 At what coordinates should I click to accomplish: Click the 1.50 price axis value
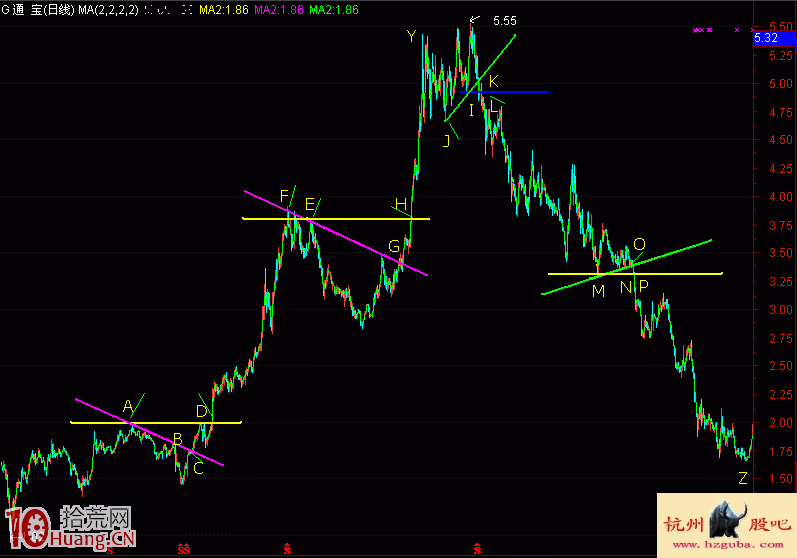pos(781,479)
